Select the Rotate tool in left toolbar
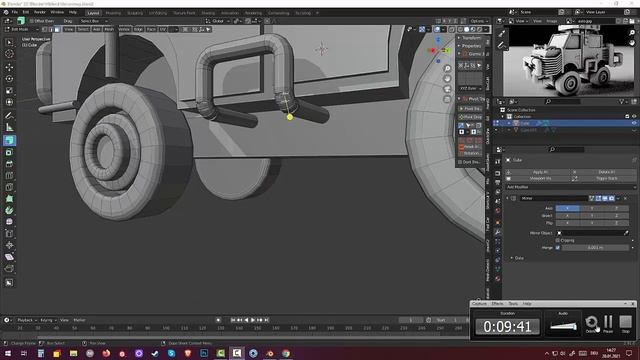Viewport: 640px width, 360px height. click(9, 78)
